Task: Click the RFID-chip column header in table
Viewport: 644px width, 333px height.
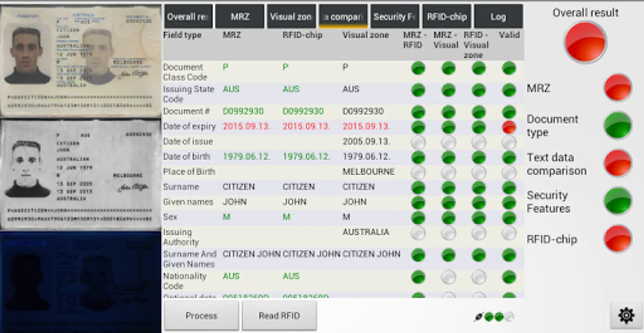Action: point(303,35)
